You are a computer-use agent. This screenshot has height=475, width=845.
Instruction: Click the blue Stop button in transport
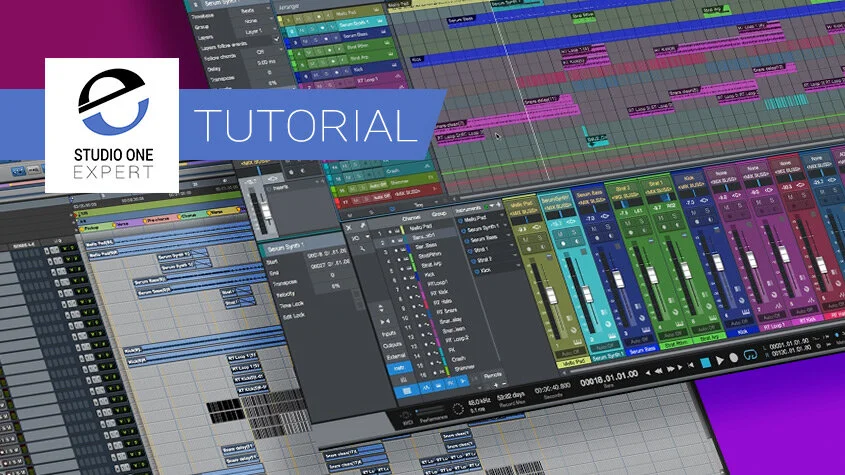[x=705, y=363]
